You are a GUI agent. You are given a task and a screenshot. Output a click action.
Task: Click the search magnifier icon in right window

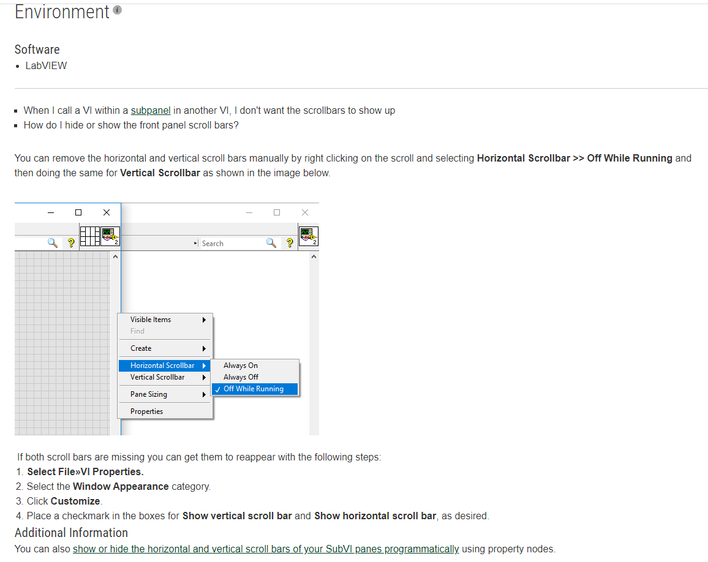[x=271, y=243]
